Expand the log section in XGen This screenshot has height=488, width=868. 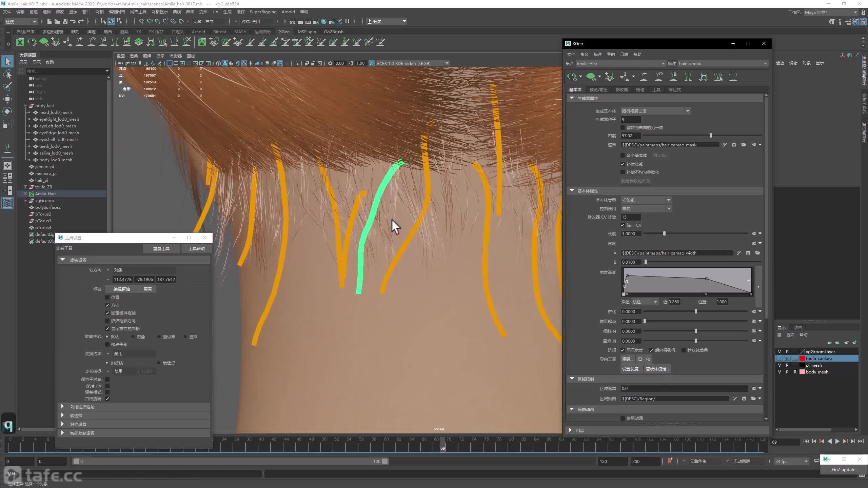click(570, 430)
